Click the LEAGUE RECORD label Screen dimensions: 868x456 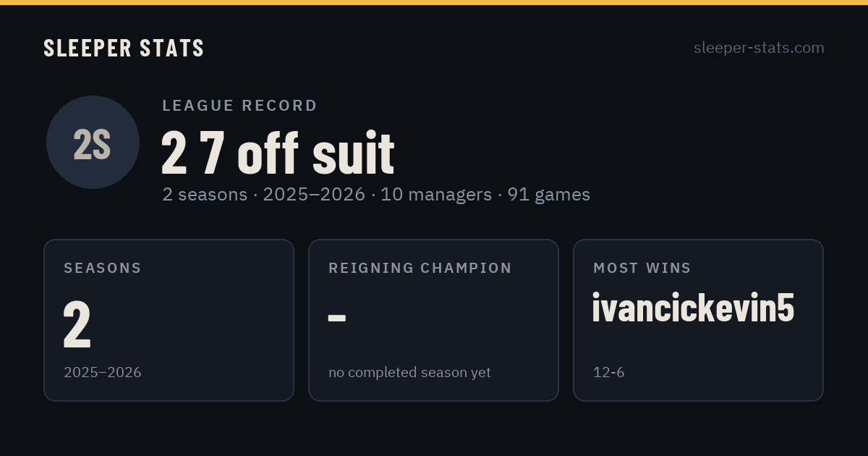click(239, 106)
